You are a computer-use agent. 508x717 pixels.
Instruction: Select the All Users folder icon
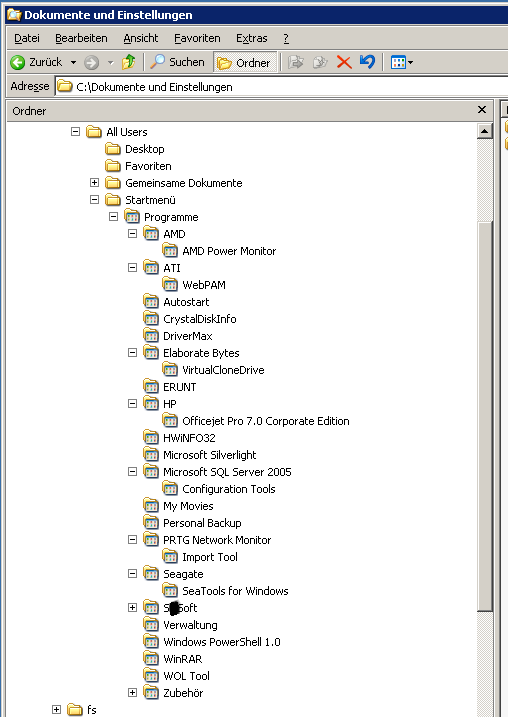(x=94, y=132)
